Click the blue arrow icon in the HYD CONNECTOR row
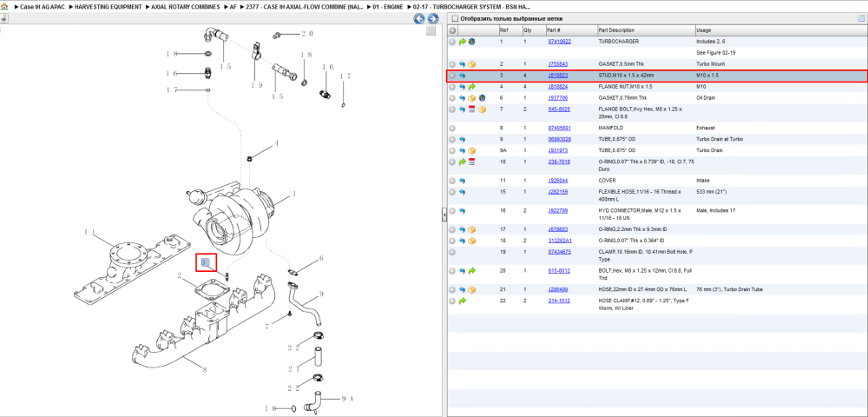868x417 pixels. pyautogui.click(x=463, y=210)
